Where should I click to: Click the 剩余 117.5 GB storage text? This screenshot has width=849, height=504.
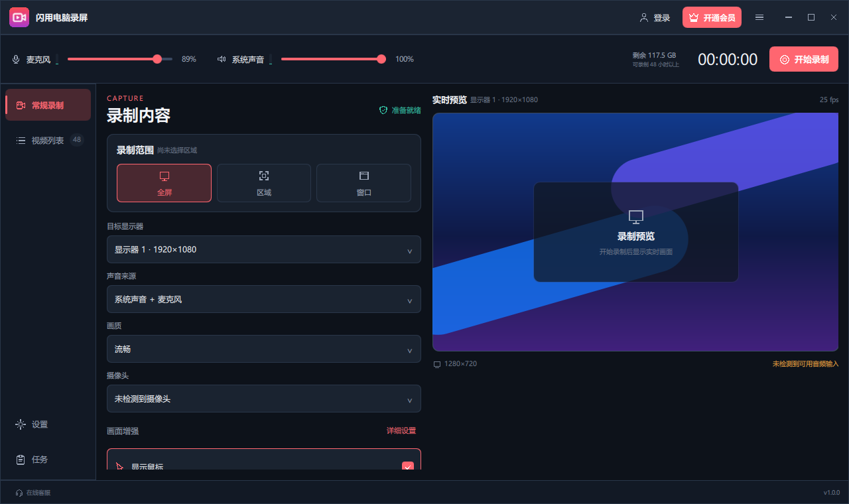point(654,55)
